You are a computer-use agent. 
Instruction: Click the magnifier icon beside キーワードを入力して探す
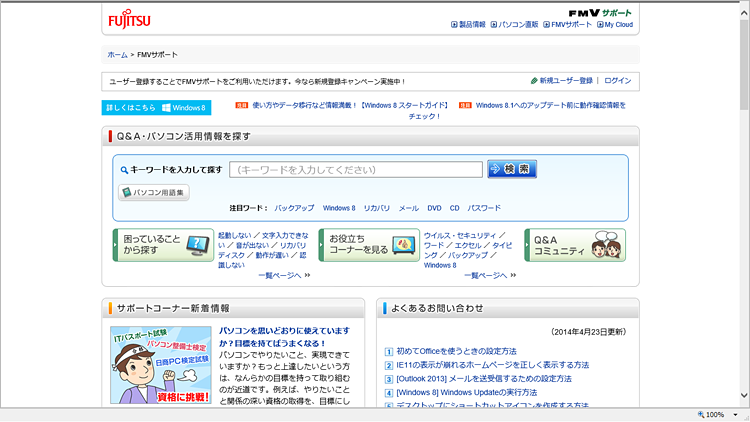(x=124, y=170)
